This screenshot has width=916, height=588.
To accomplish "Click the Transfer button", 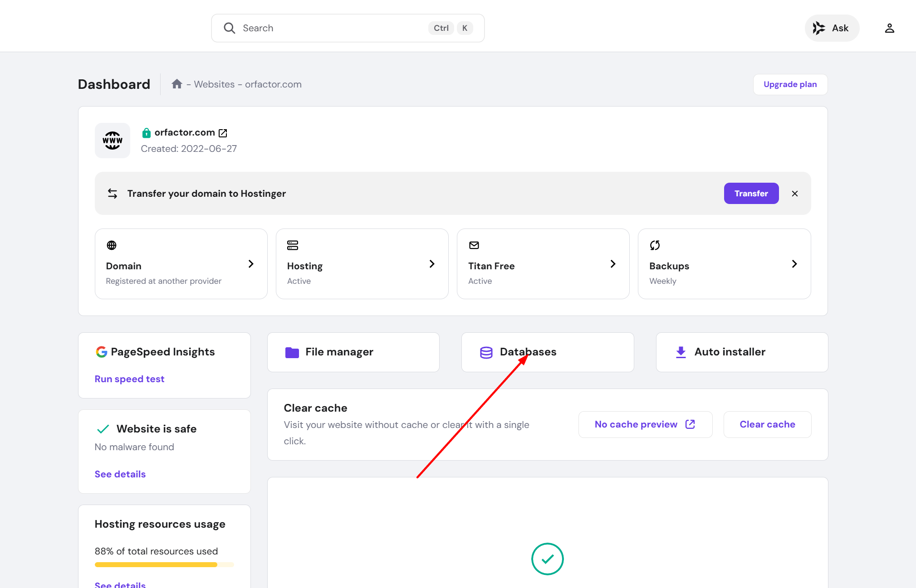I will [751, 194].
